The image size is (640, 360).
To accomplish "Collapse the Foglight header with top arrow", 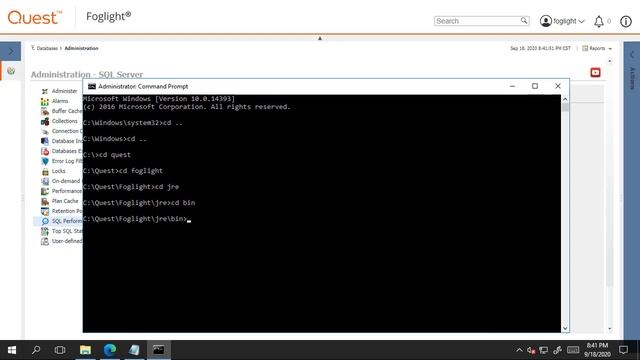I will click(x=320, y=38).
